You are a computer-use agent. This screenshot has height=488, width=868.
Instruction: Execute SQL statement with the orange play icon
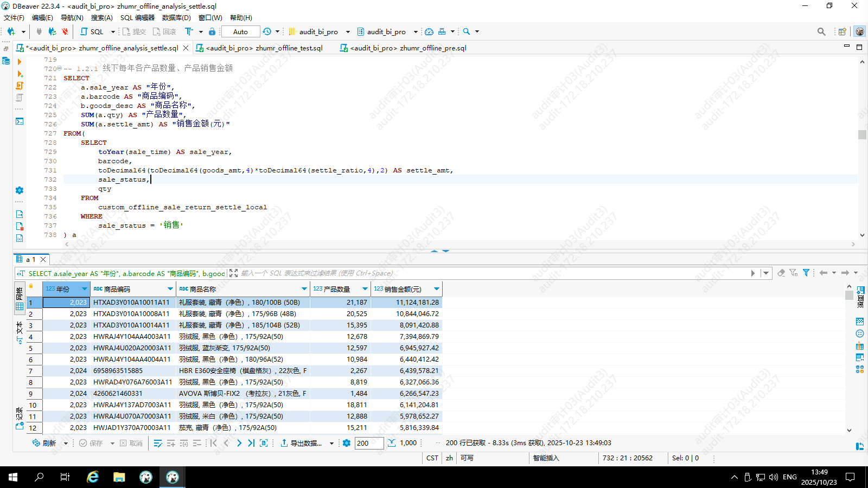(x=20, y=62)
